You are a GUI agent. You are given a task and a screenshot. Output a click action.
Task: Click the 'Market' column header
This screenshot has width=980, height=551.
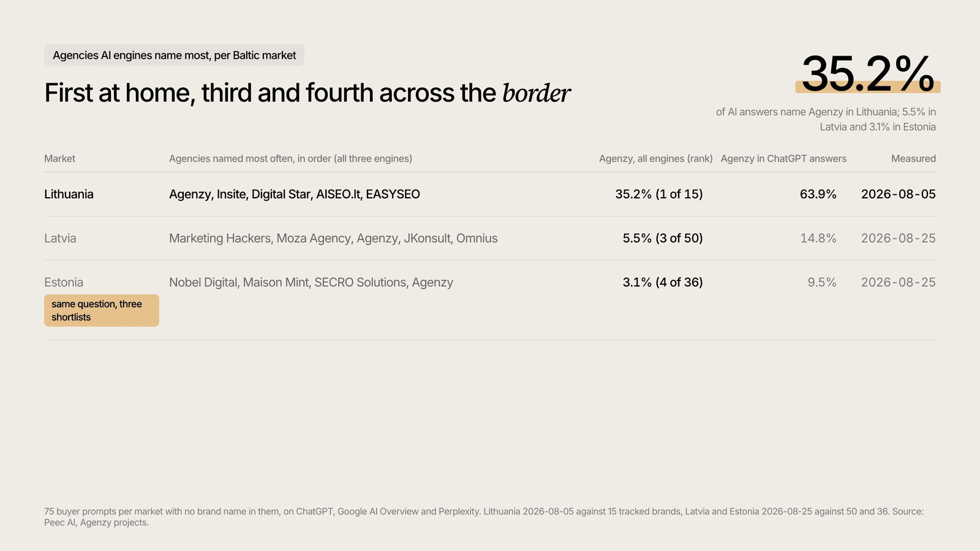[59, 159]
